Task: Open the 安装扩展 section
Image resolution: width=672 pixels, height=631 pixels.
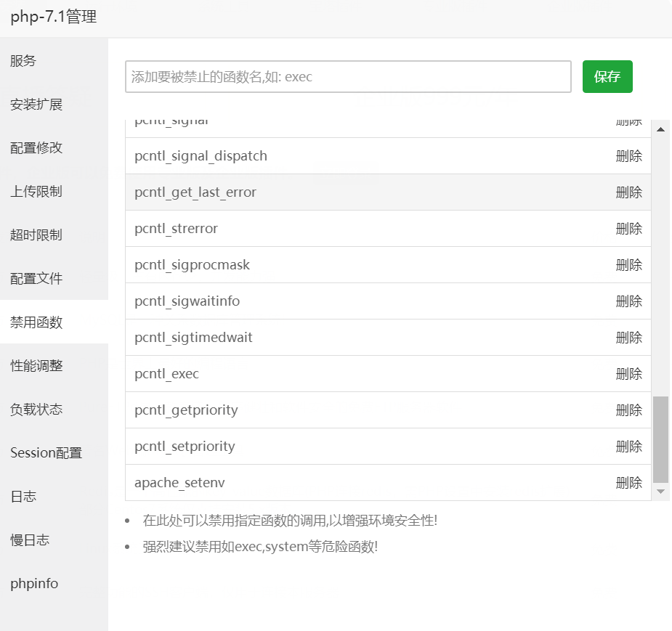Action: pyautogui.click(x=36, y=105)
